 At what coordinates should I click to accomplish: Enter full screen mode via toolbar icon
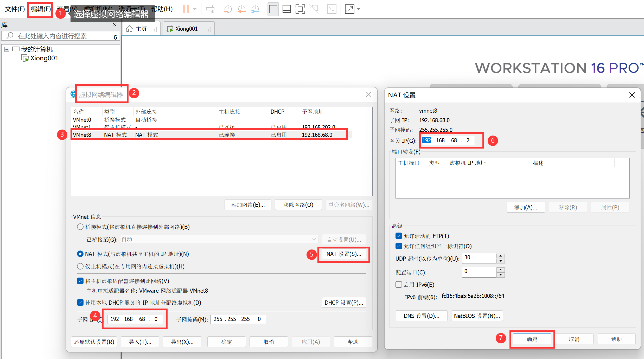point(300,9)
